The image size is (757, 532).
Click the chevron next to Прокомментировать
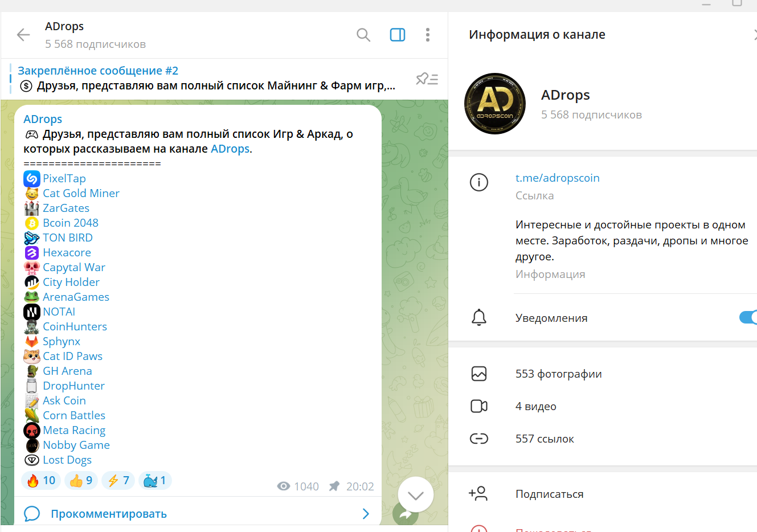click(x=366, y=513)
